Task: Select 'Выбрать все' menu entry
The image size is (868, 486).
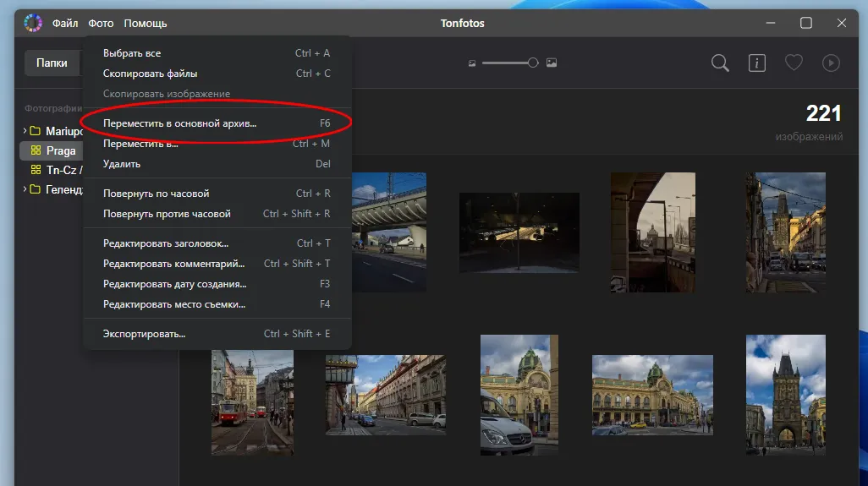Action: (132, 53)
